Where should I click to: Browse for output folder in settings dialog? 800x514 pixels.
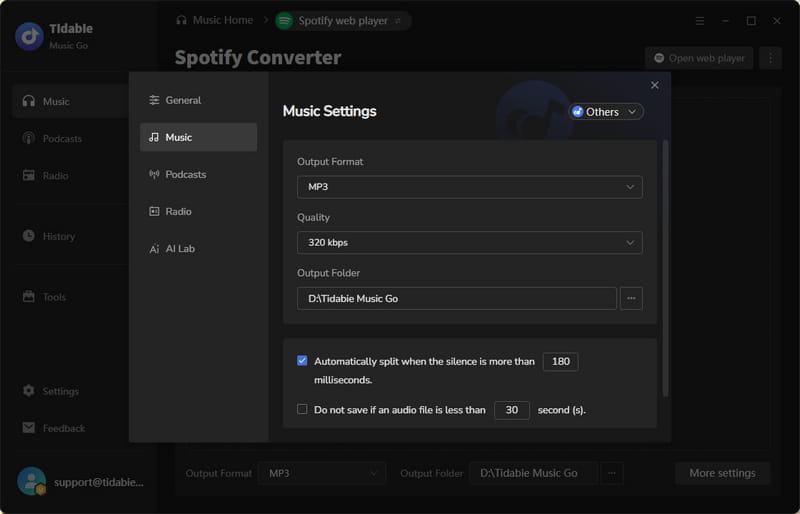tap(631, 299)
